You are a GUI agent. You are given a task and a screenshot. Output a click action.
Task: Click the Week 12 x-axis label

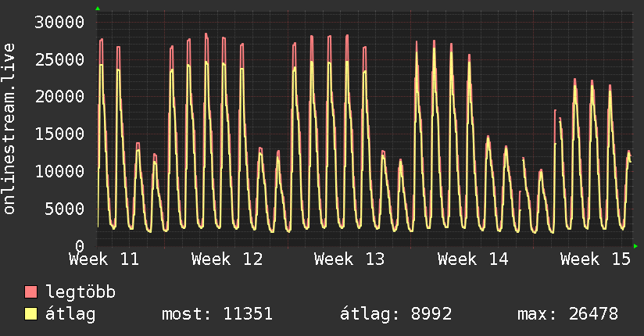point(227,259)
